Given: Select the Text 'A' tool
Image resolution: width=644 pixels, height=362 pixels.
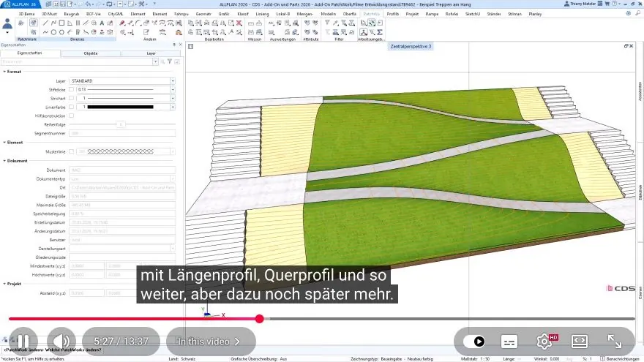Looking at the screenshot, I should tap(102, 23).
